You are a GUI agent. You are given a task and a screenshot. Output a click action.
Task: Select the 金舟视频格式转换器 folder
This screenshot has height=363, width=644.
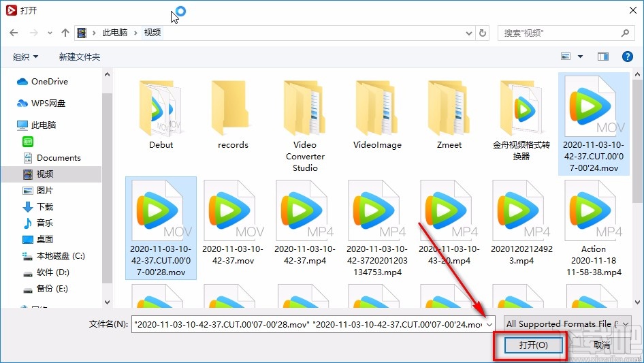[x=521, y=121]
